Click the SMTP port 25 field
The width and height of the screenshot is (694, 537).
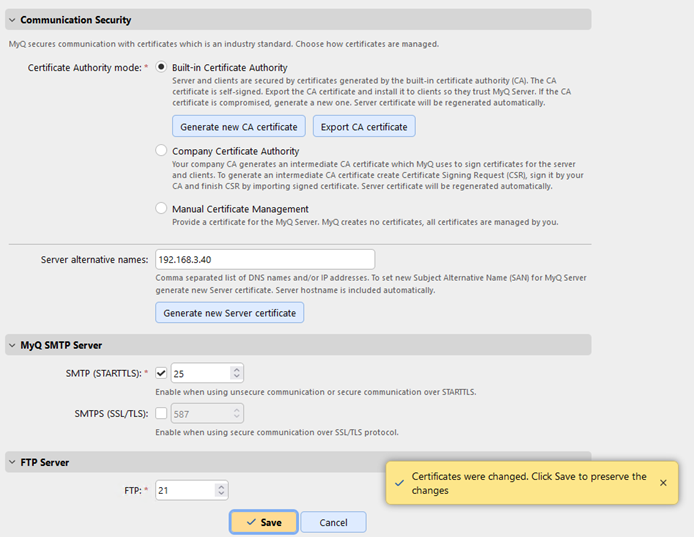coord(200,373)
